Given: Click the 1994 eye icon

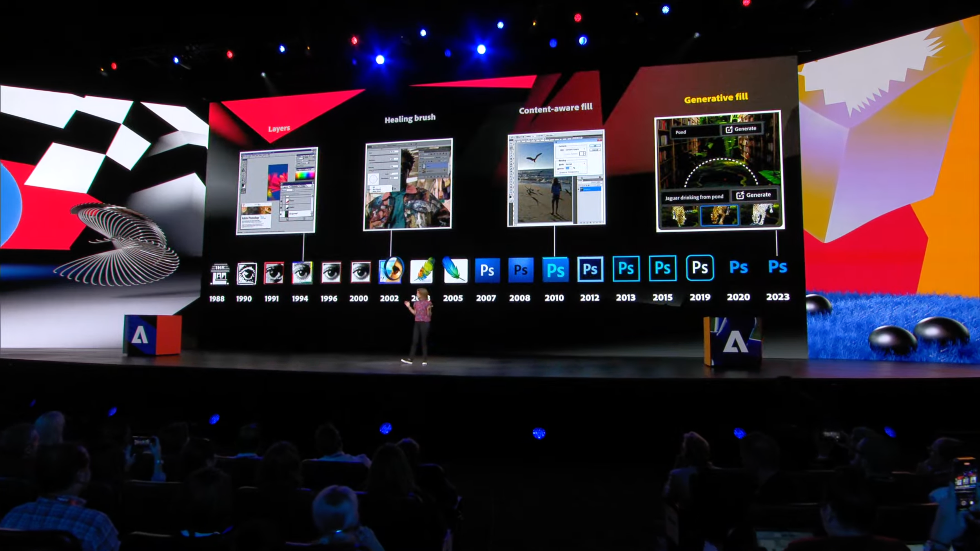Looking at the screenshot, I should click(302, 272).
